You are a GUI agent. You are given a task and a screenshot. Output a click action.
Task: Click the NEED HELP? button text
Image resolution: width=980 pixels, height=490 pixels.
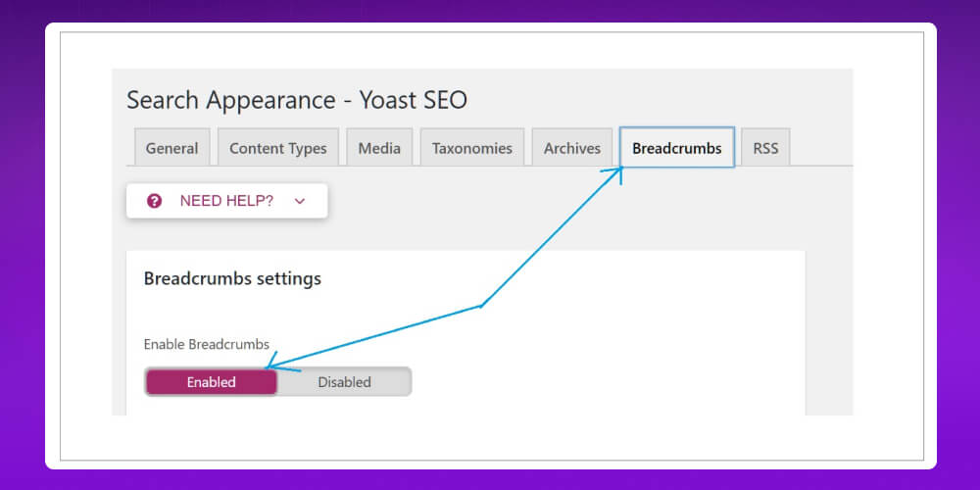tap(226, 201)
